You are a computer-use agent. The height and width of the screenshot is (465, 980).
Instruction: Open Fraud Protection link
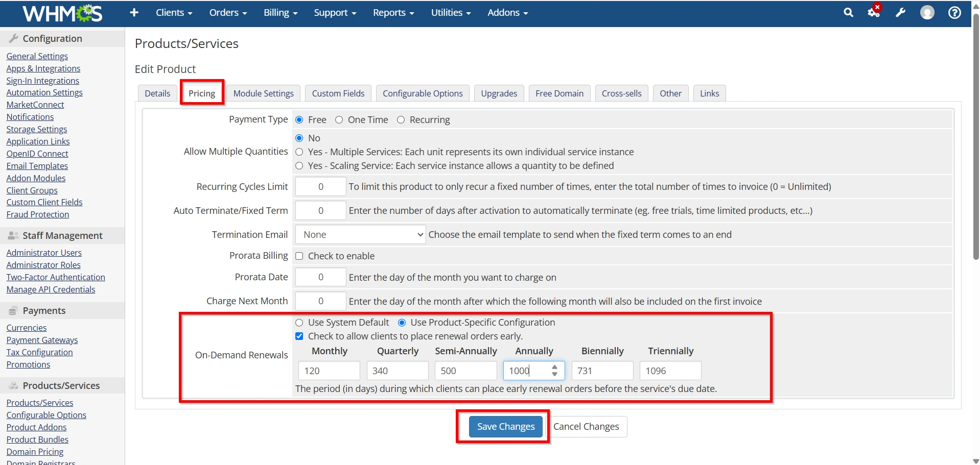[38, 214]
